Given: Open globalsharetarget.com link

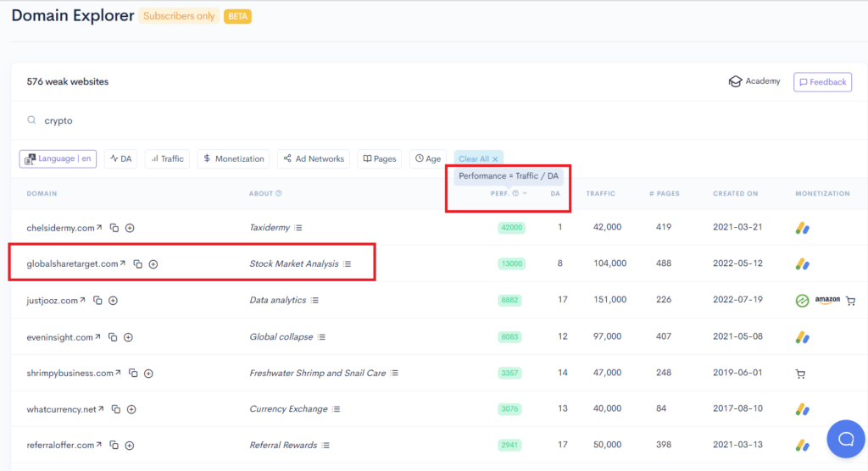Looking at the screenshot, I should coord(75,264).
